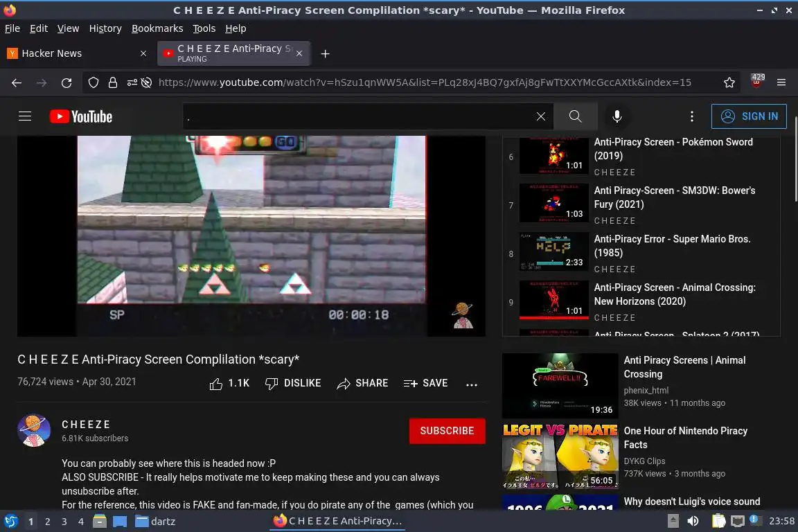Open the Edit menu
This screenshot has width=798, height=532.
click(39, 28)
